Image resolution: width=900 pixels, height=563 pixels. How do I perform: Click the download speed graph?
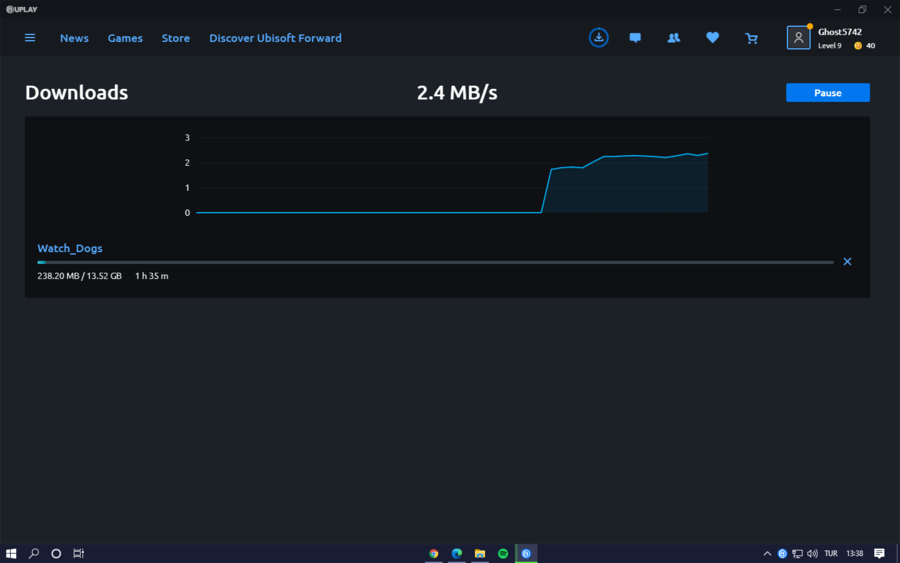tap(450, 175)
